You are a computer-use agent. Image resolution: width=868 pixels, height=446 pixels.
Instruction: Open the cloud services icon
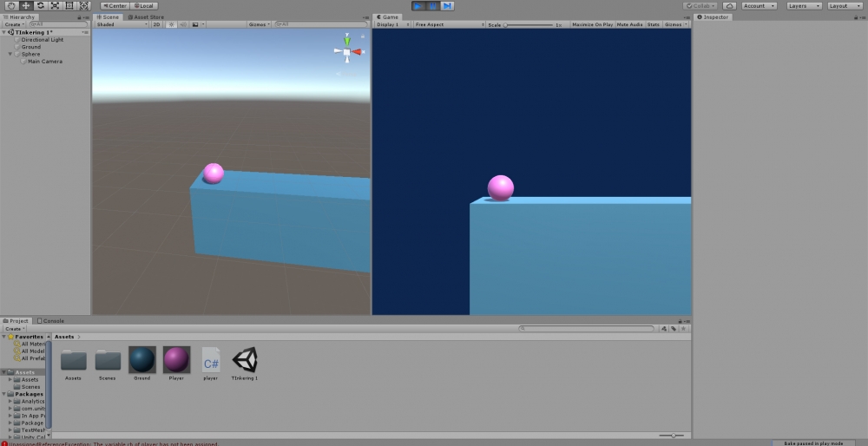[729, 5]
